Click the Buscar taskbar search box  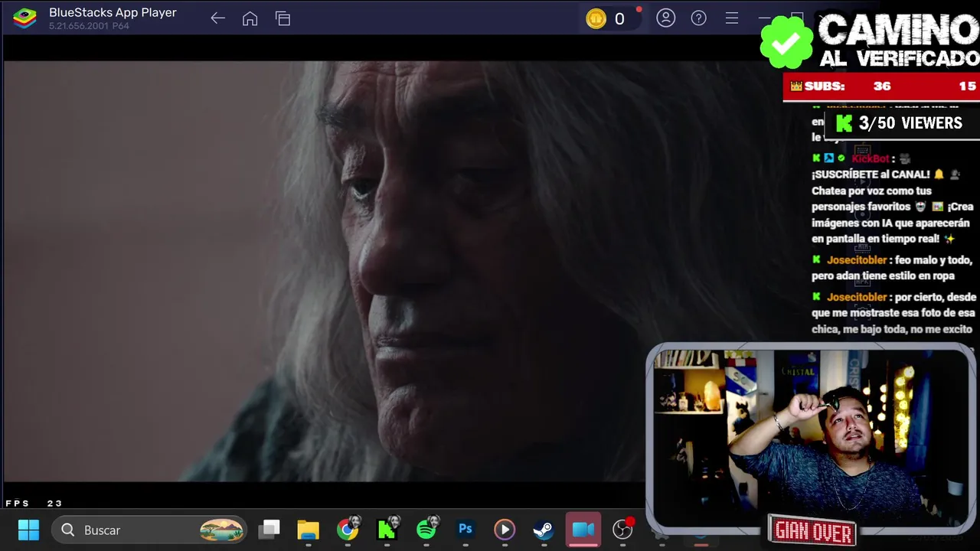[x=149, y=530]
